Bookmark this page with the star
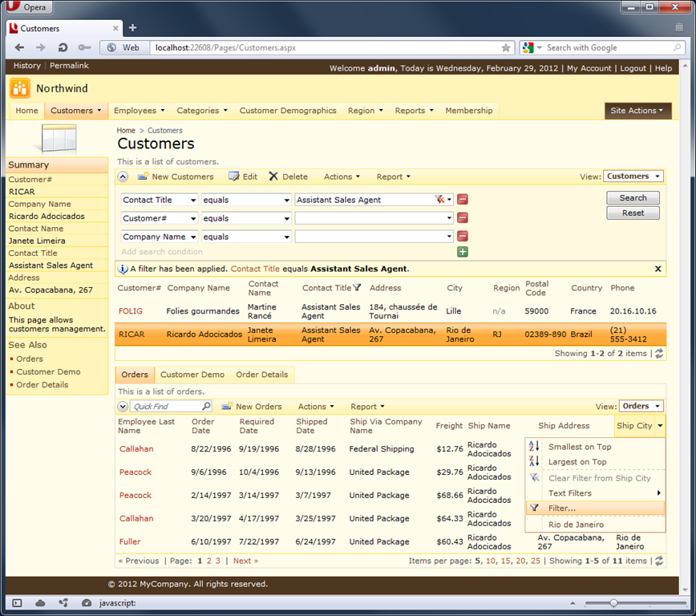The width and height of the screenshot is (696, 616). pyautogui.click(x=506, y=48)
